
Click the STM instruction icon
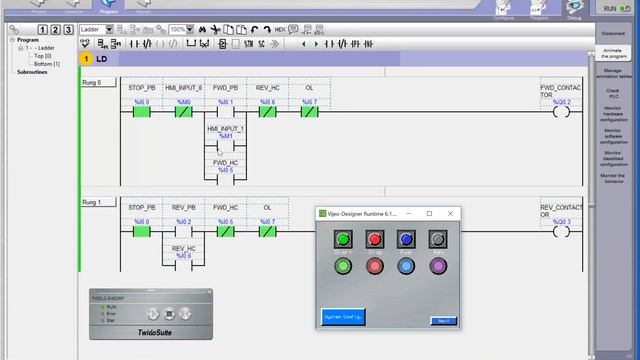[249, 44]
